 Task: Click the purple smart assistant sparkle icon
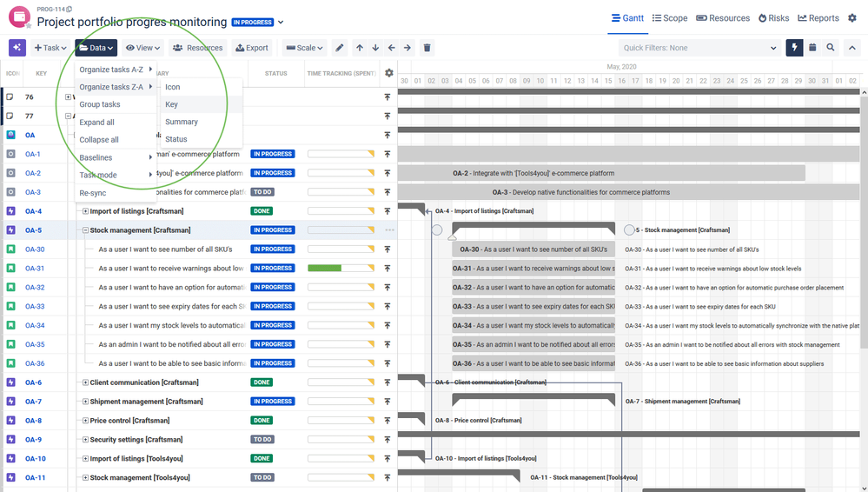(17, 48)
